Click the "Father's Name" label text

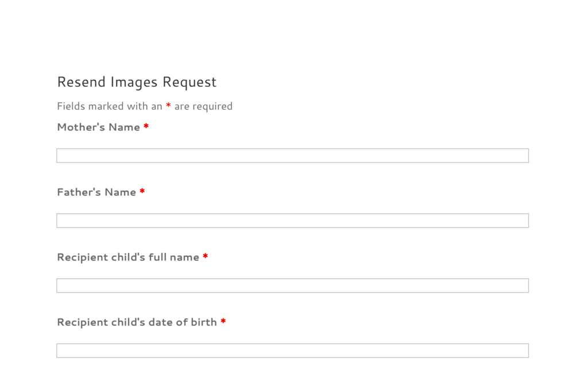tap(96, 192)
